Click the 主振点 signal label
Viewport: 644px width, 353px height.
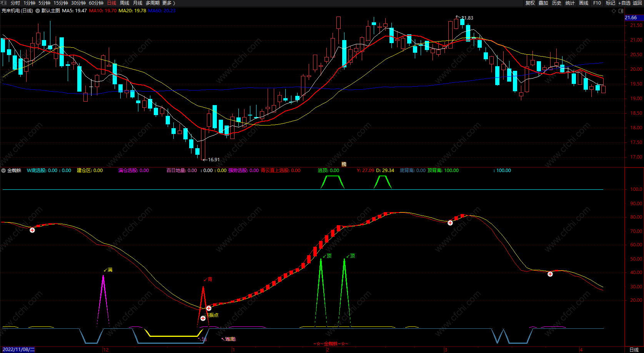click(212, 315)
